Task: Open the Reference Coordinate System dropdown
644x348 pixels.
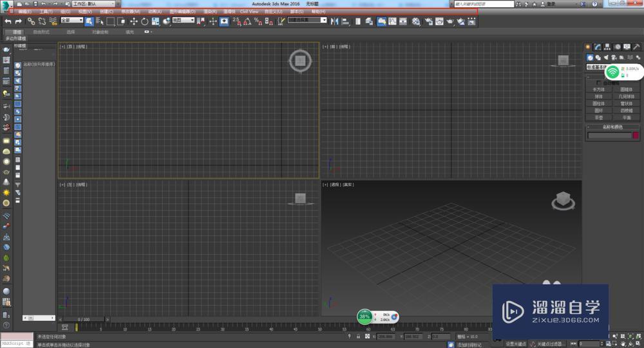Action: click(x=183, y=20)
